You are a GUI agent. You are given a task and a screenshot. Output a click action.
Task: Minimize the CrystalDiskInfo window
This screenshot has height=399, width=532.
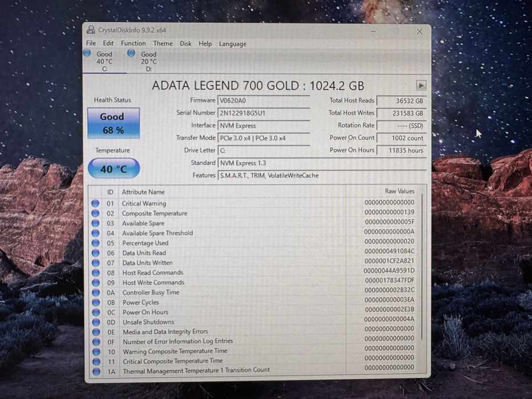pos(373,31)
